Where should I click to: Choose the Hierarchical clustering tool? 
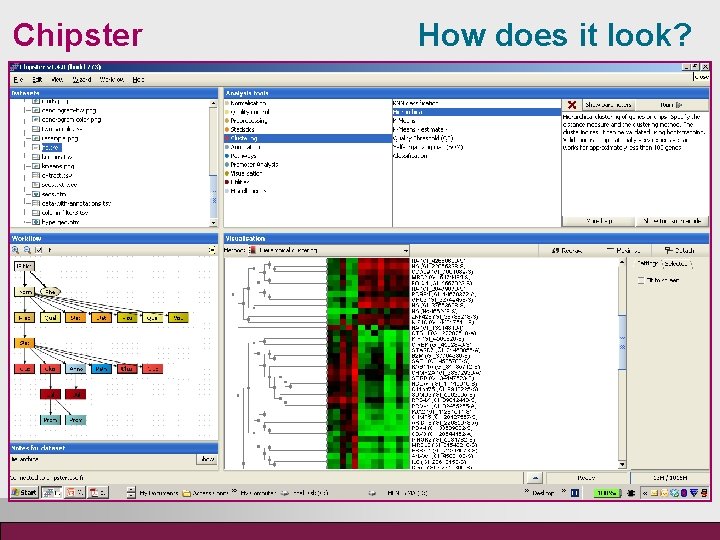coord(477,112)
